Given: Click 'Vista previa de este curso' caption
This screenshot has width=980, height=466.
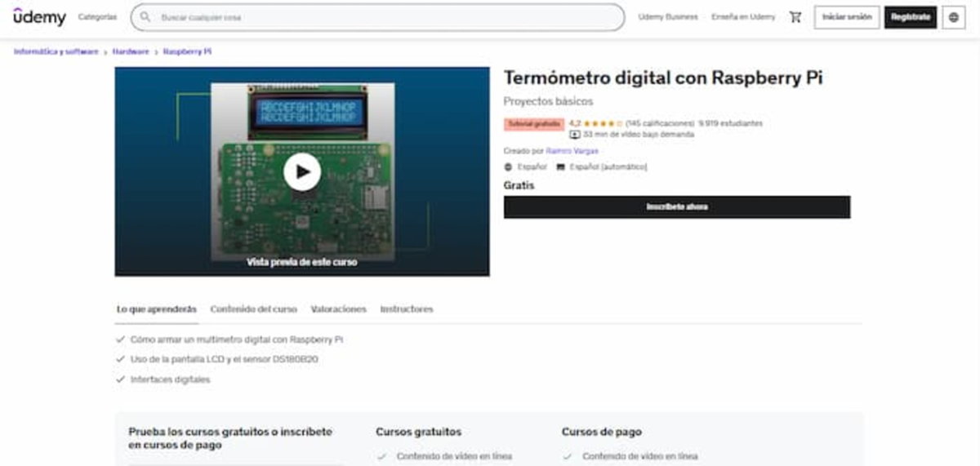Looking at the screenshot, I should 302,263.
